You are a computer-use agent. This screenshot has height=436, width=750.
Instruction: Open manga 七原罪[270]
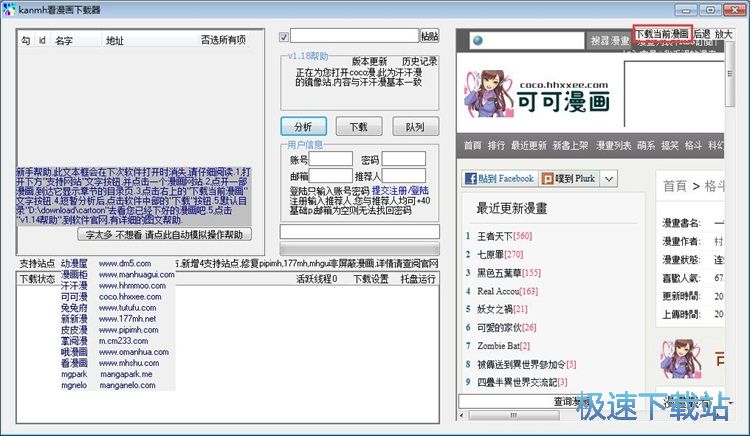[x=500, y=254]
